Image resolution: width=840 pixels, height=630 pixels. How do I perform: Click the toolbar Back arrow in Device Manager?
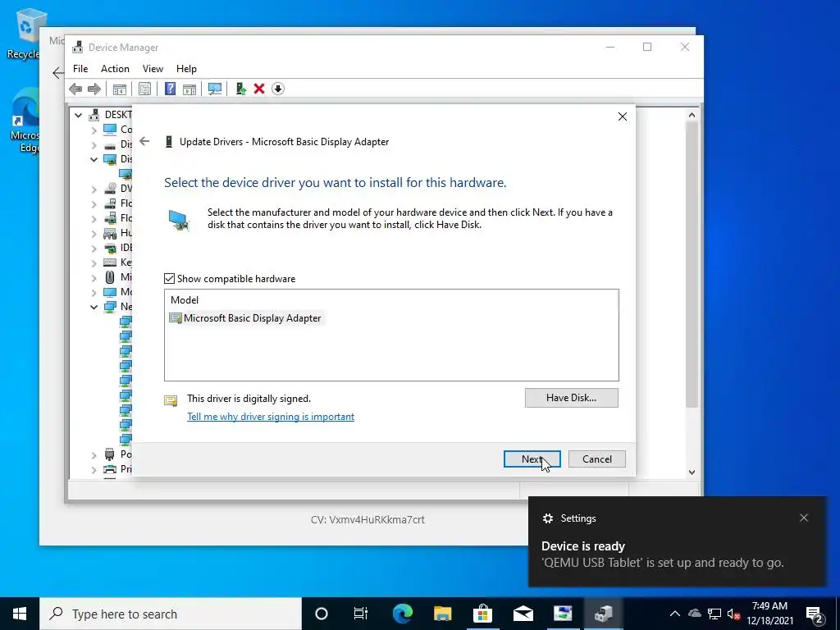(x=75, y=89)
